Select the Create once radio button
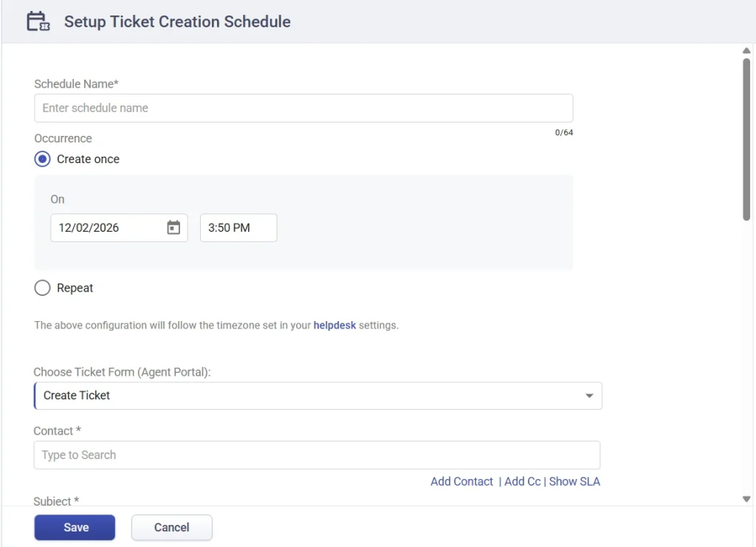The image size is (756, 547). point(42,159)
